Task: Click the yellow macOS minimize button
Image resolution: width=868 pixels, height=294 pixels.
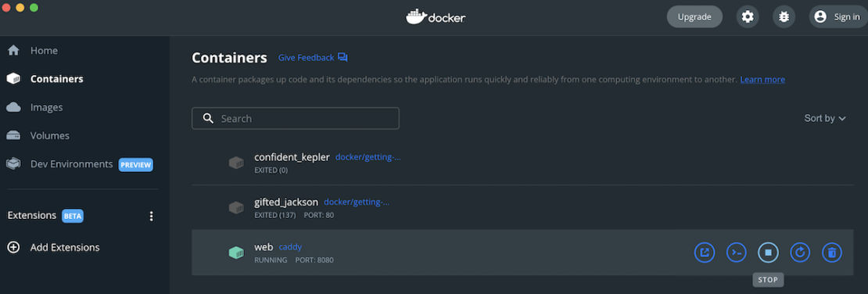Action: point(20,7)
